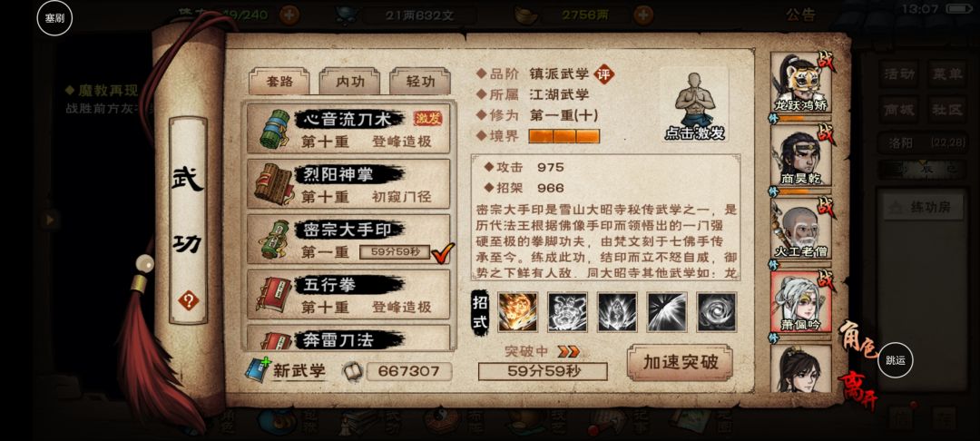980x441 pixels.
Task: Tap the monk figure 点击激发 icon
Action: (x=694, y=105)
